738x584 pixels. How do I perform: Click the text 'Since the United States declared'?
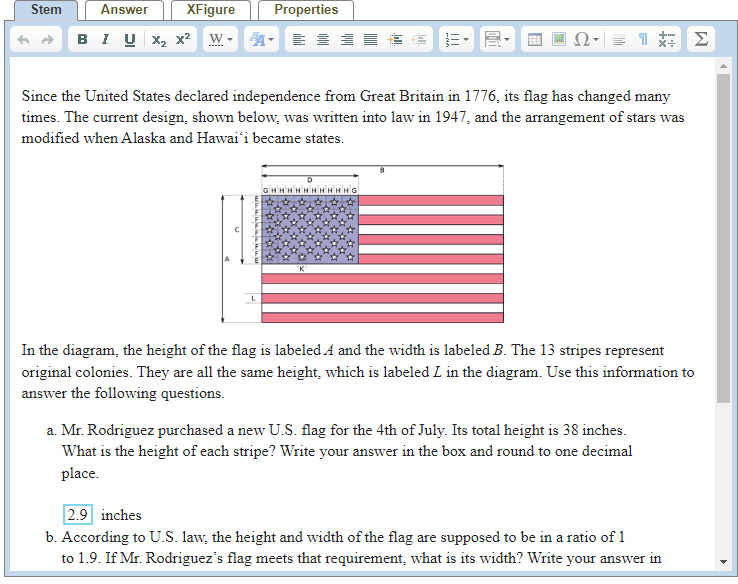pyautogui.click(x=125, y=96)
